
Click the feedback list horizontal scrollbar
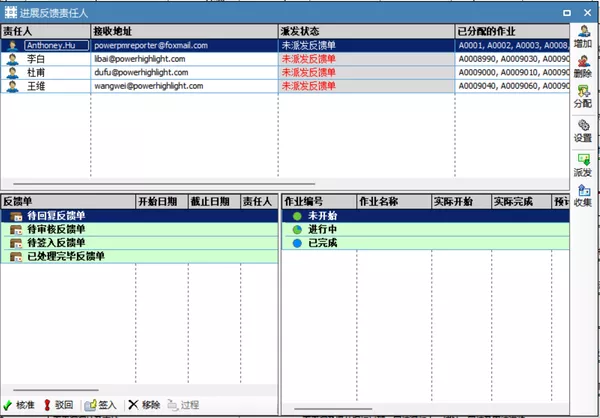[x=56, y=390]
